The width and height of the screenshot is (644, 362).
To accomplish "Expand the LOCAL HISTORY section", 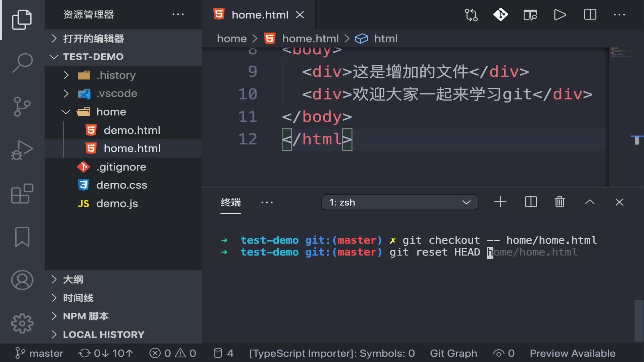I will [x=103, y=335].
